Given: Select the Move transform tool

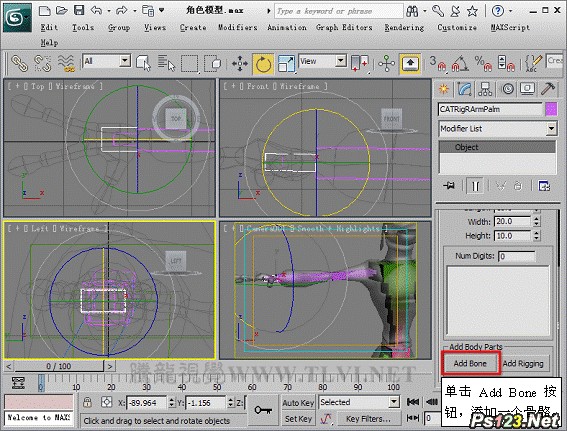Looking at the screenshot, I should (x=240, y=64).
